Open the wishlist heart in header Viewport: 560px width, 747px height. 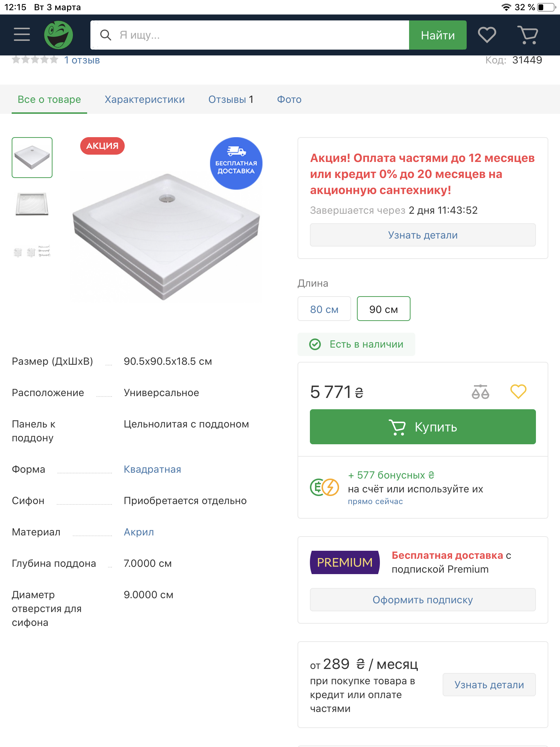(x=487, y=35)
